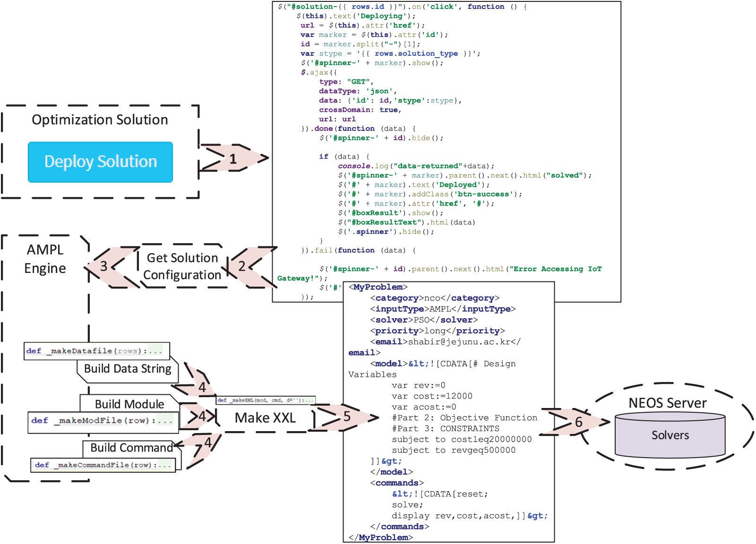Select the Get Solution Configuration box
756x544 pixels.
[182, 266]
